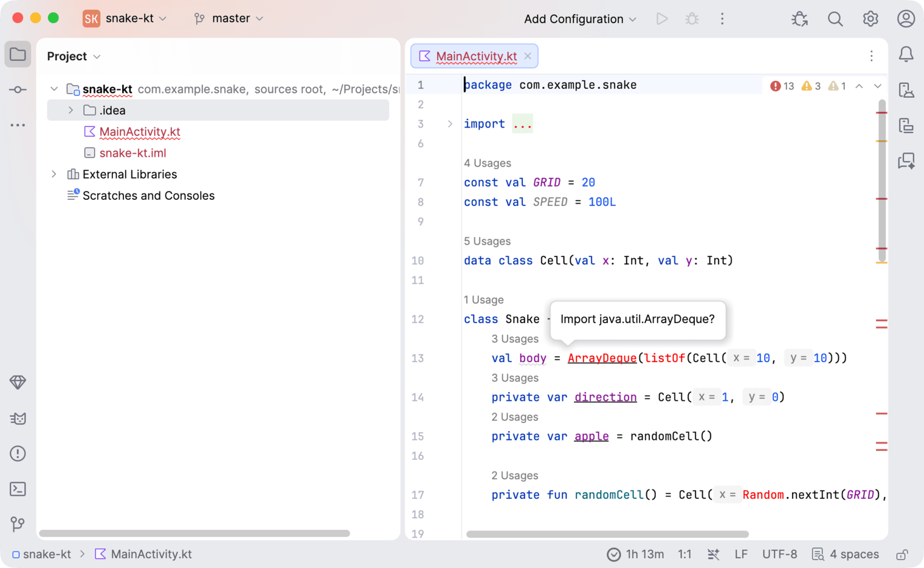Open the More Actions vertical dots in toolbar
Image resolution: width=924 pixels, height=568 pixels.
pyautogui.click(x=722, y=19)
